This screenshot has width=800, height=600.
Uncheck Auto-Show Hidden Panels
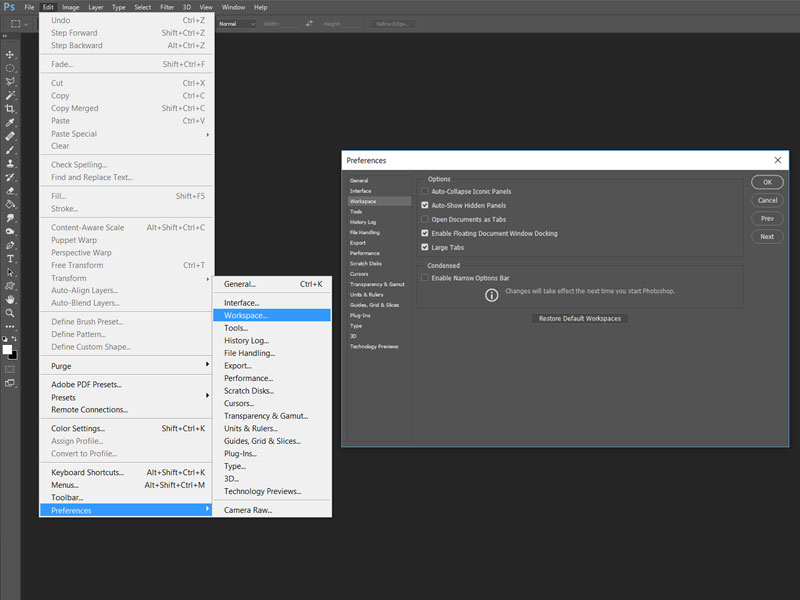click(424, 205)
